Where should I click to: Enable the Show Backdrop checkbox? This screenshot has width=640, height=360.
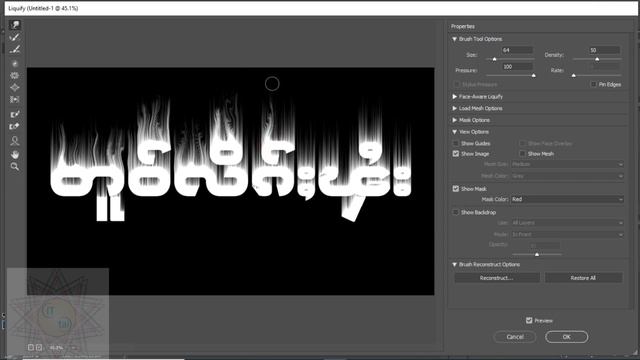456,213
